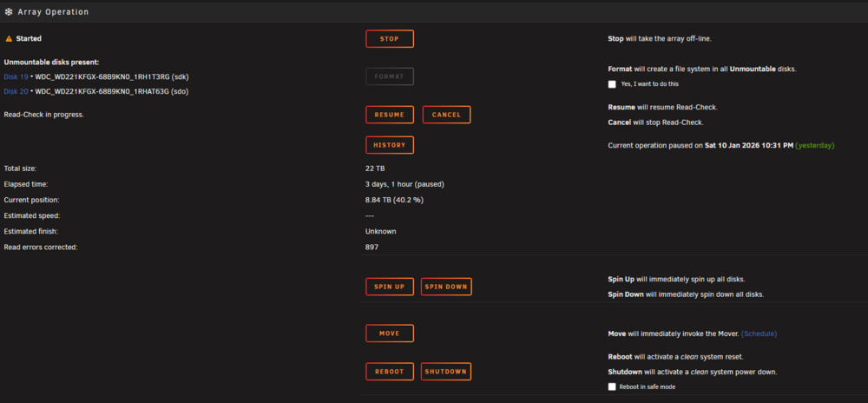Resume the Read-Check operation
The height and width of the screenshot is (403, 868).
[x=390, y=115]
